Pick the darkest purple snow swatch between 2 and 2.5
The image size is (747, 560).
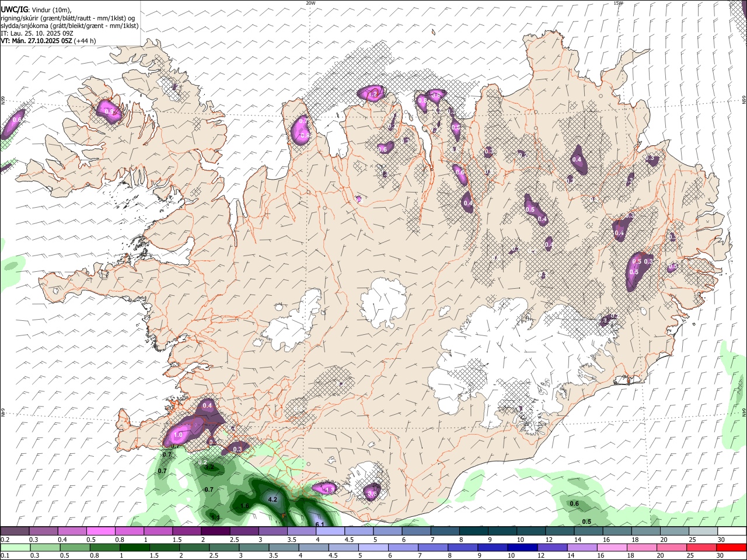215,531
